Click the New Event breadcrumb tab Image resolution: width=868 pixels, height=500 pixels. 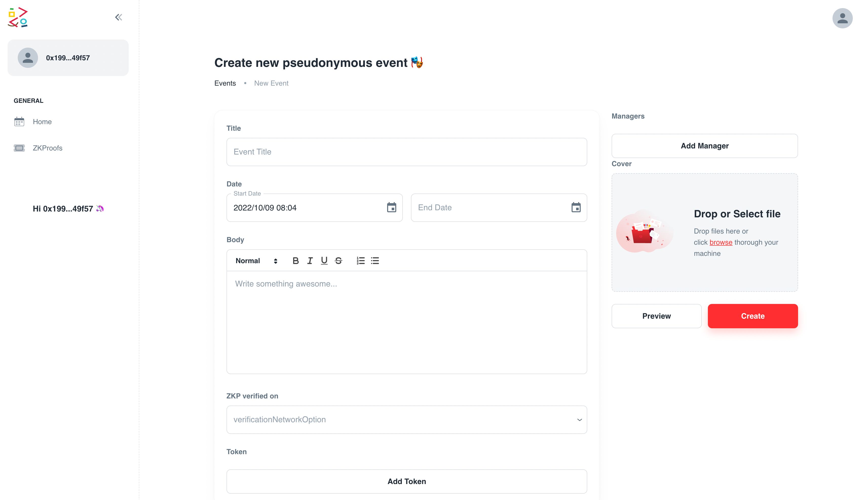271,83
